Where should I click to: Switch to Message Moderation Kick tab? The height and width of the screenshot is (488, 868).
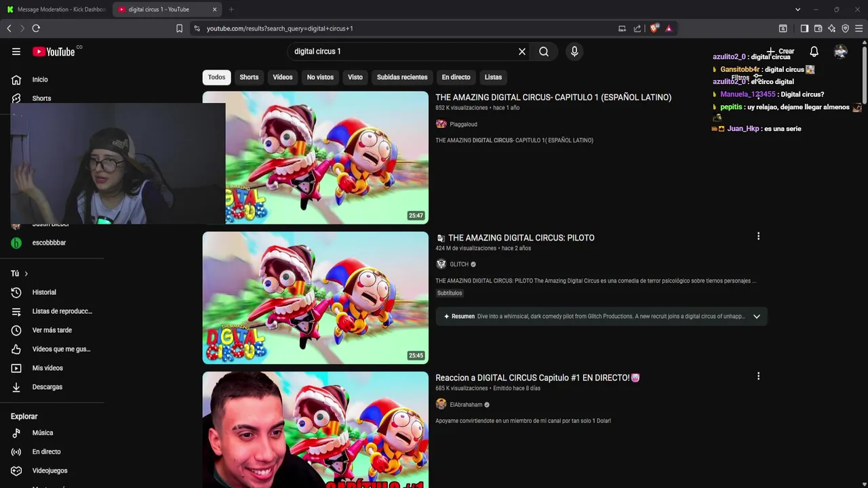pyautogui.click(x=56, y=9)
